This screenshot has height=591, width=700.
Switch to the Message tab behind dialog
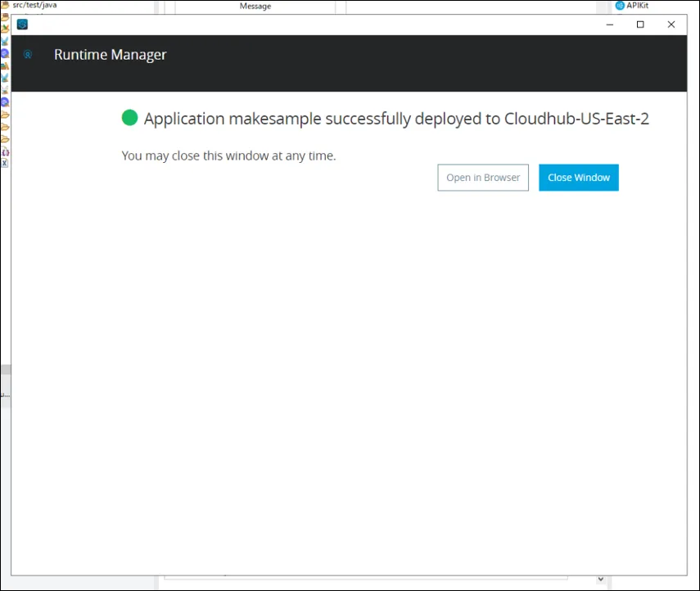tap(255, 6)
